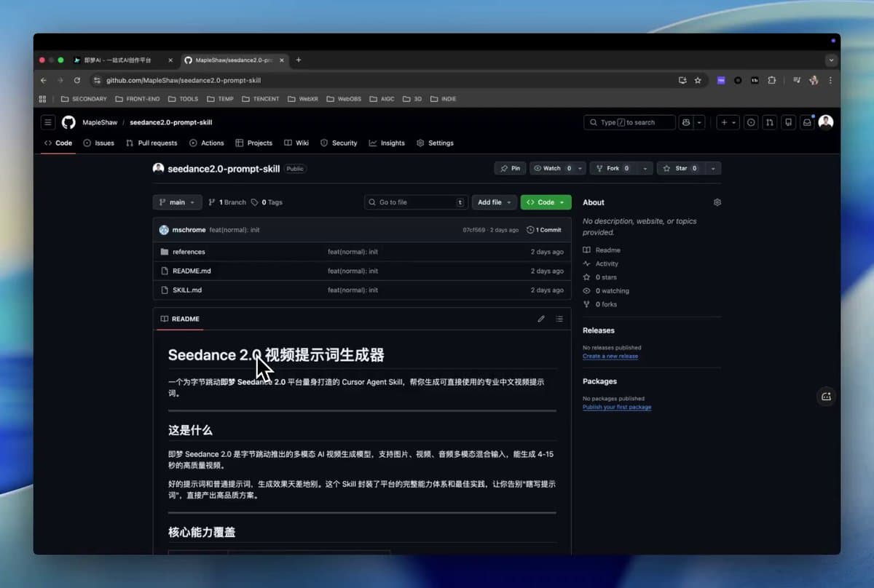Open the header Issues circle icon
The image size is (874, 588).
(x=751, y=122)
